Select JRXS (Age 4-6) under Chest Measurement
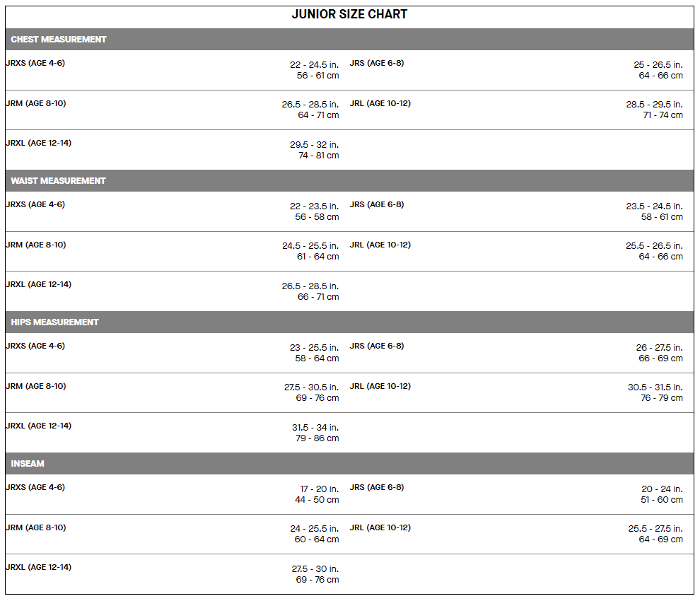This screenshot has width=700, height=601. coord(35,63)
